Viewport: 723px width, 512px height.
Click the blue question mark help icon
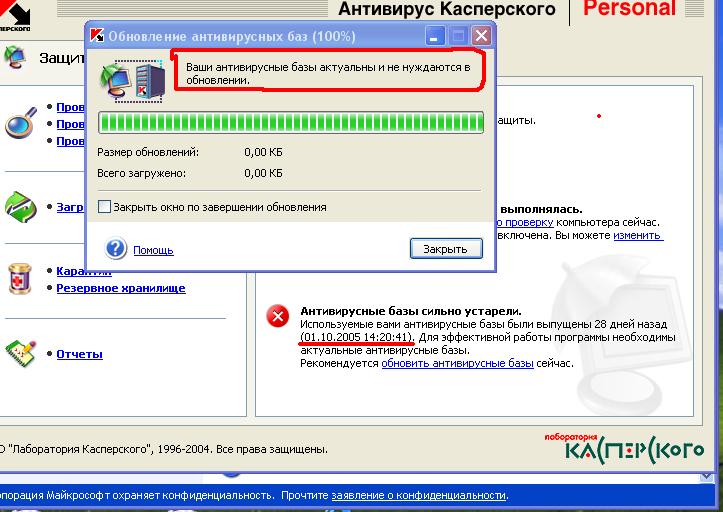(115, 248)
